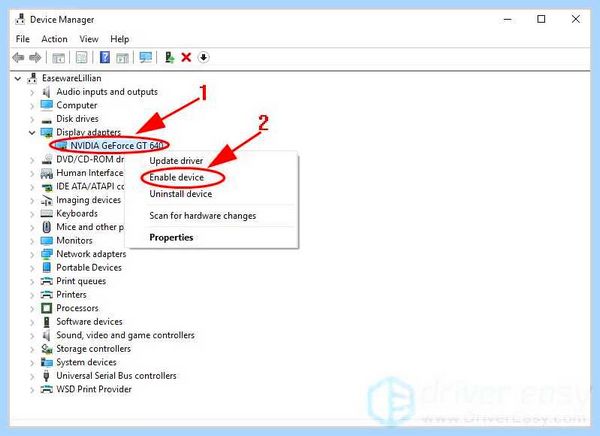Select IDE ATA/ATAPI controllers row
This screenshot has height=436, width=600.
click(x=90, y=186)
